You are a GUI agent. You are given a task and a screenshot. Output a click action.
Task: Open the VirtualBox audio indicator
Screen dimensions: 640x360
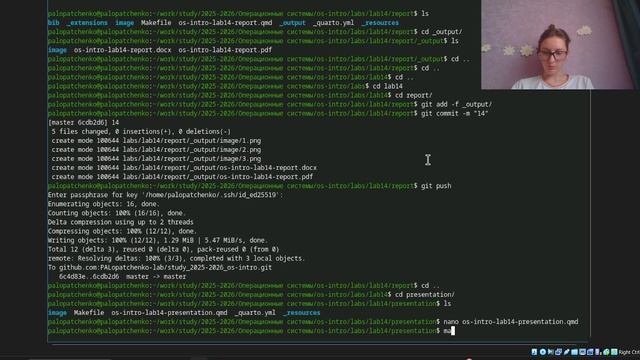tap(551, 352)
